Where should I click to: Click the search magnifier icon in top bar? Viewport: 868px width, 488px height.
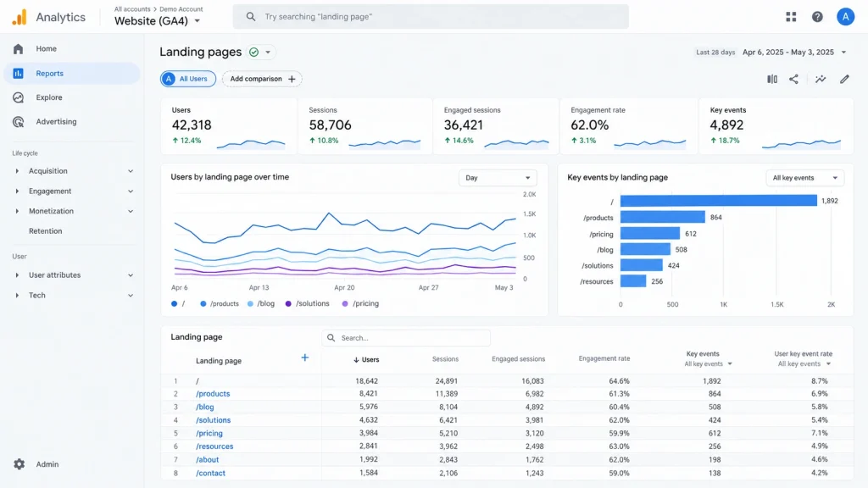(251, 17)
